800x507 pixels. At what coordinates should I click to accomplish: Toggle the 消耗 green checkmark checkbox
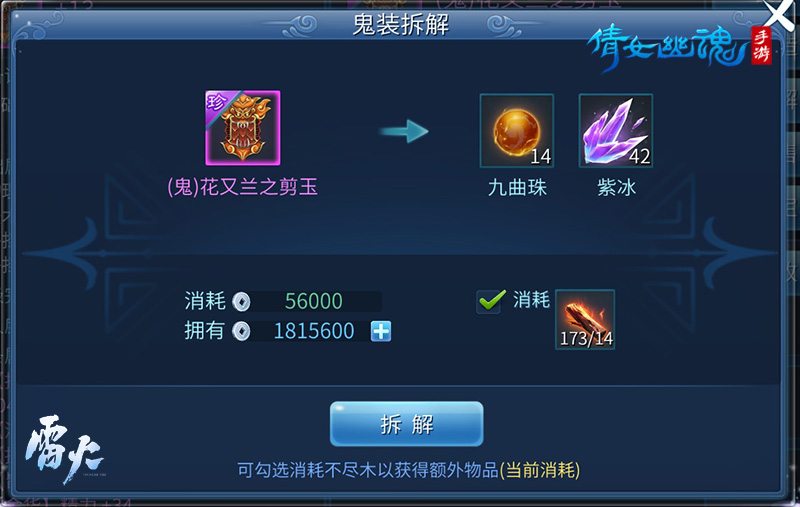[x=490, y=301]
